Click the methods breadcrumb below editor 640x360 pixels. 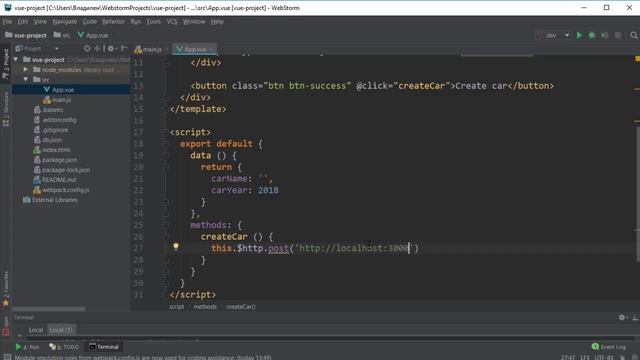(x=205, y=307)
